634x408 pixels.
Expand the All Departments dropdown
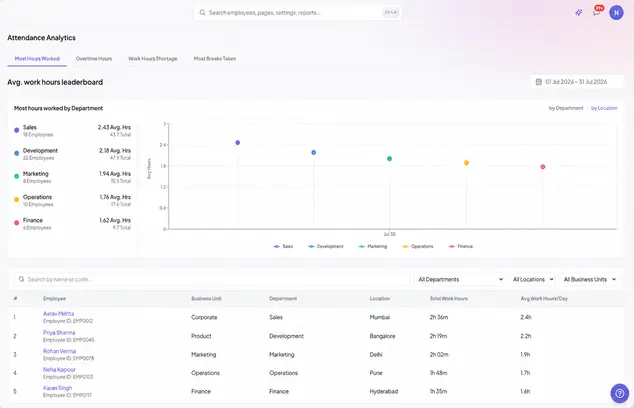pos(461,279)
